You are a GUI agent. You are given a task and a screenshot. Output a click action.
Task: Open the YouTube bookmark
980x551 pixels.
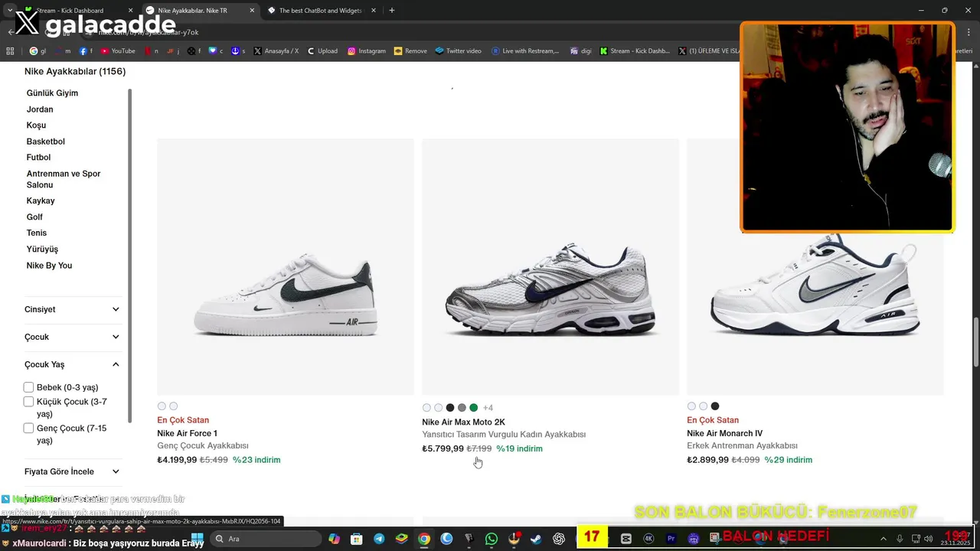(118, 51)
